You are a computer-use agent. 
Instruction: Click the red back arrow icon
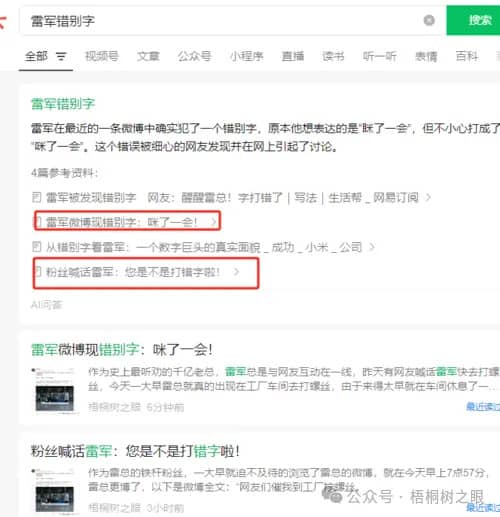3,22
